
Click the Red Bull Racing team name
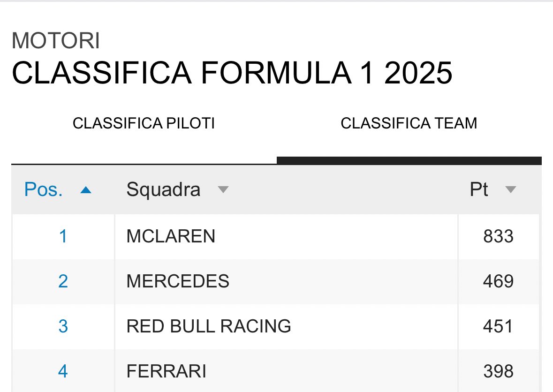pos(209,326)
